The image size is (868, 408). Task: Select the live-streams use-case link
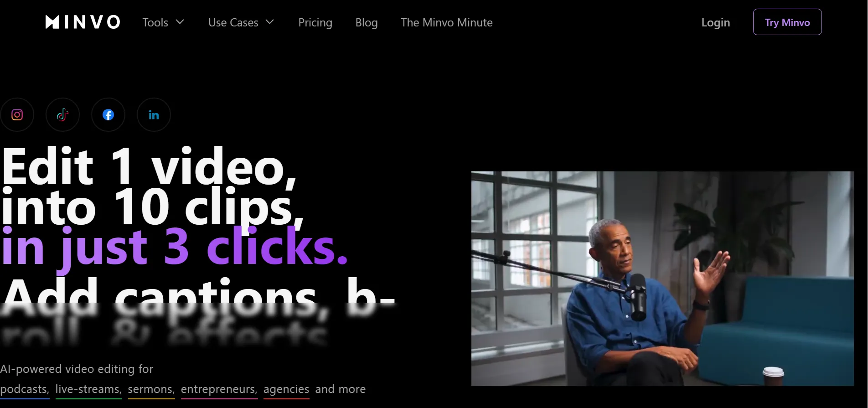coord(88,389)
